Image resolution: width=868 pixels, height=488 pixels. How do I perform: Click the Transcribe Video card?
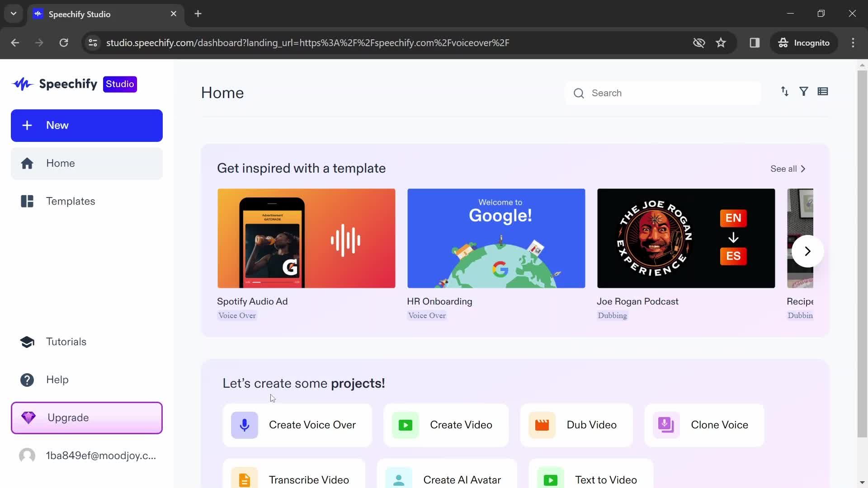[294, 474]
